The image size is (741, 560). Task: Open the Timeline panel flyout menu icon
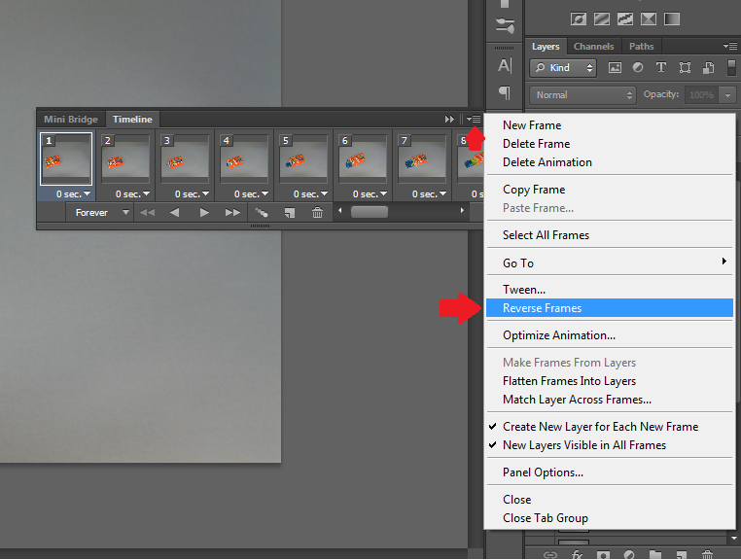474,119
